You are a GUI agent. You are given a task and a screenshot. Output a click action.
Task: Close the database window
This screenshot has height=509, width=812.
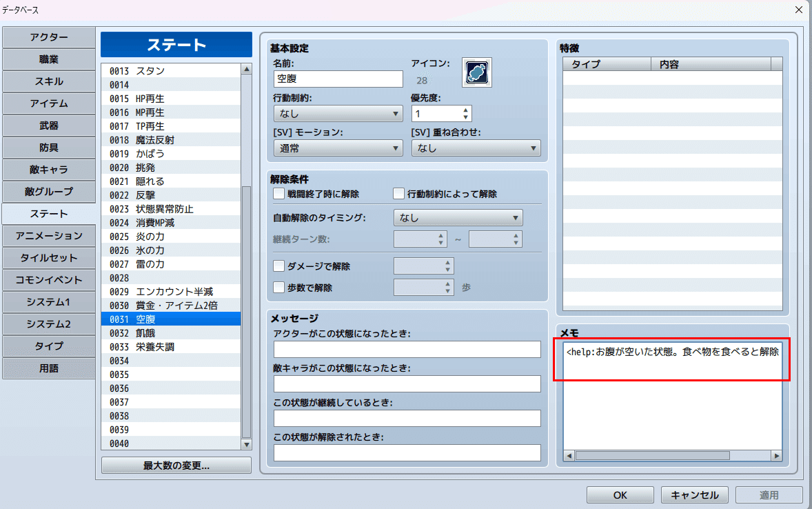(x=799, y=10)
